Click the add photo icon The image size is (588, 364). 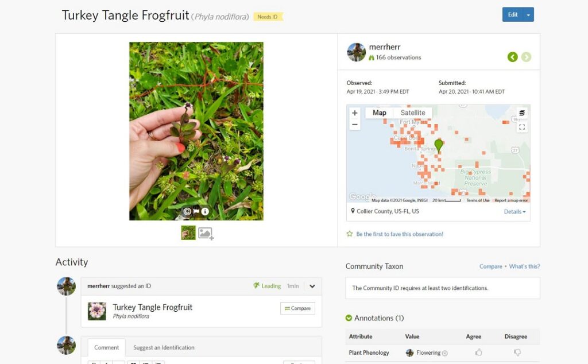pyautogui.click(x=206, y=233)
